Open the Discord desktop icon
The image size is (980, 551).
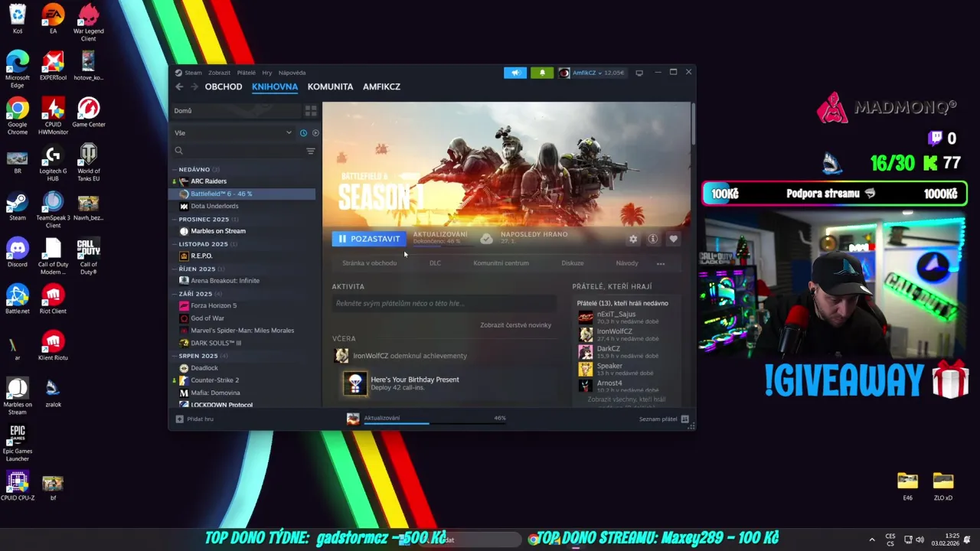(17, 252)
